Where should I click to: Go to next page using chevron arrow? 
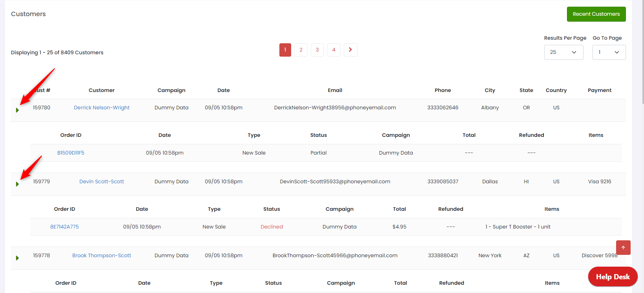click(350, 50)
